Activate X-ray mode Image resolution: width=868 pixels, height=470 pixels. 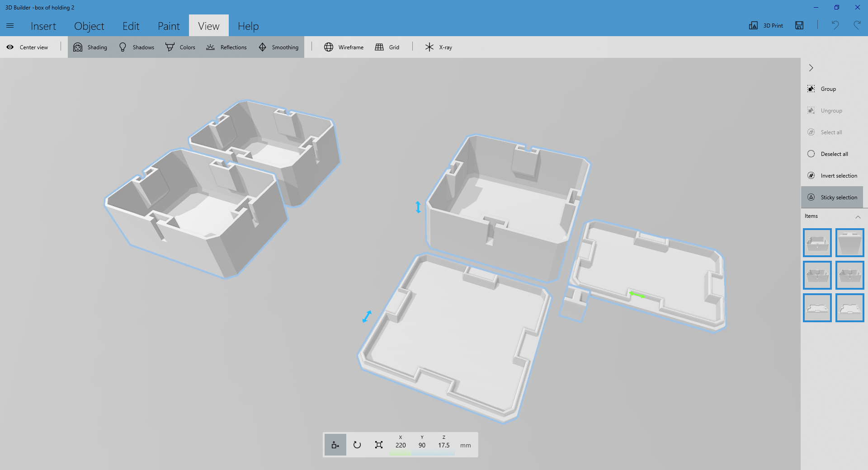pyautogui.click(x=437, y=47)
